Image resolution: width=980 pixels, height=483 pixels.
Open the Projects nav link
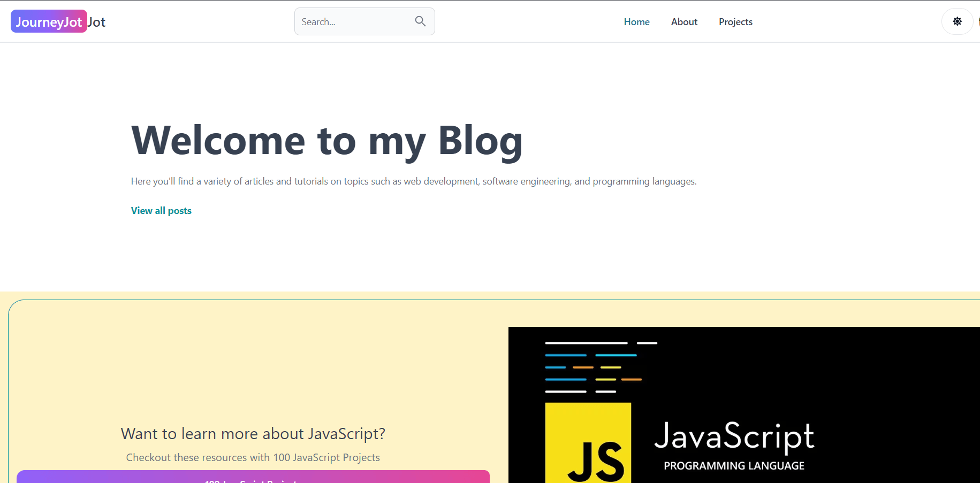click(x=735, y=22)
